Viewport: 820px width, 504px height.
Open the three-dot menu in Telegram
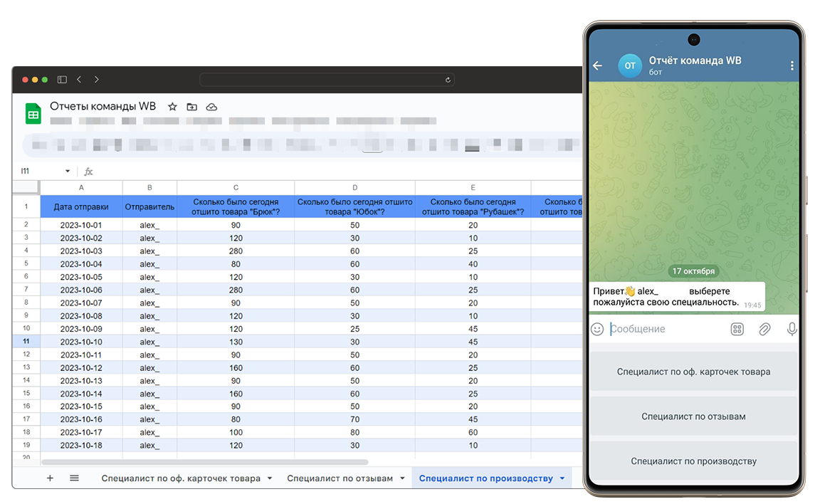tap(792, 65)
